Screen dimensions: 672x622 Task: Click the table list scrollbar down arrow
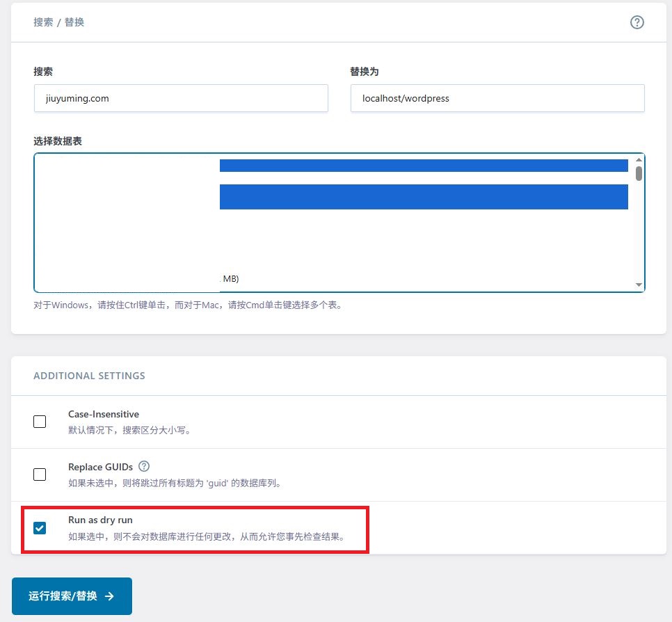[639, 285]
